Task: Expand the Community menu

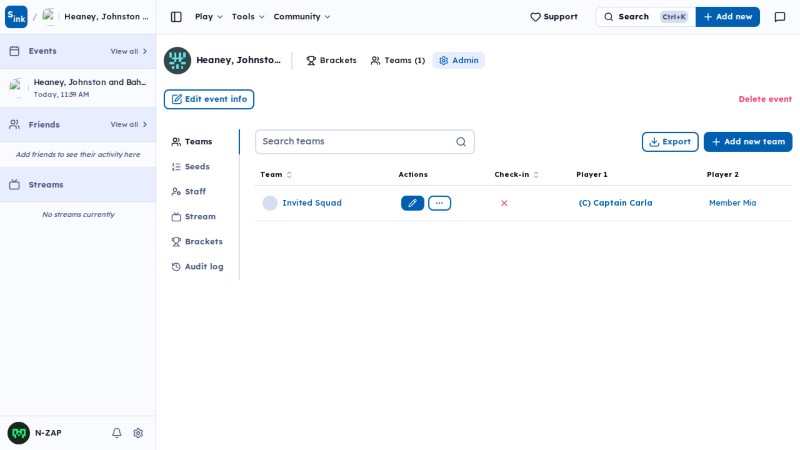Action: coord(302,17)
